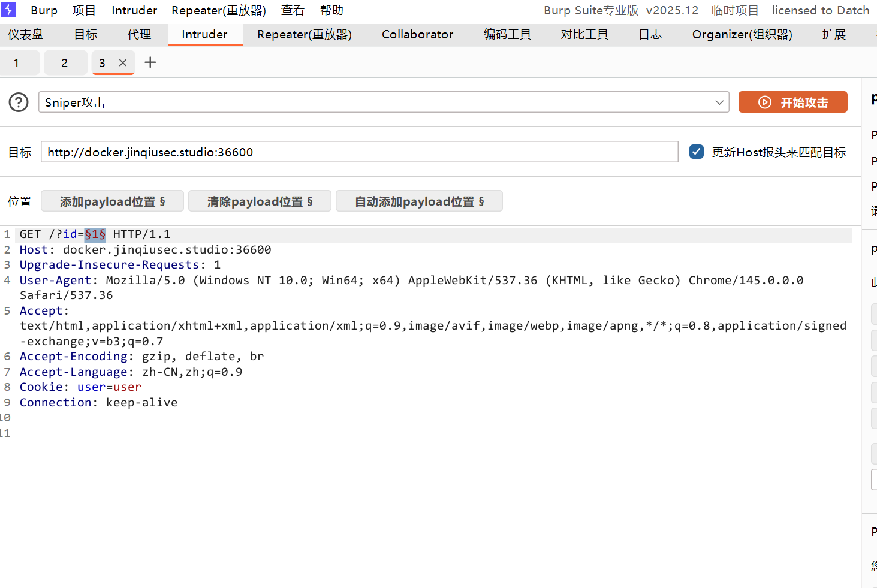Open the 日志 tab
The width and height of the screenshot is (877, 588).
click(650, 34)
